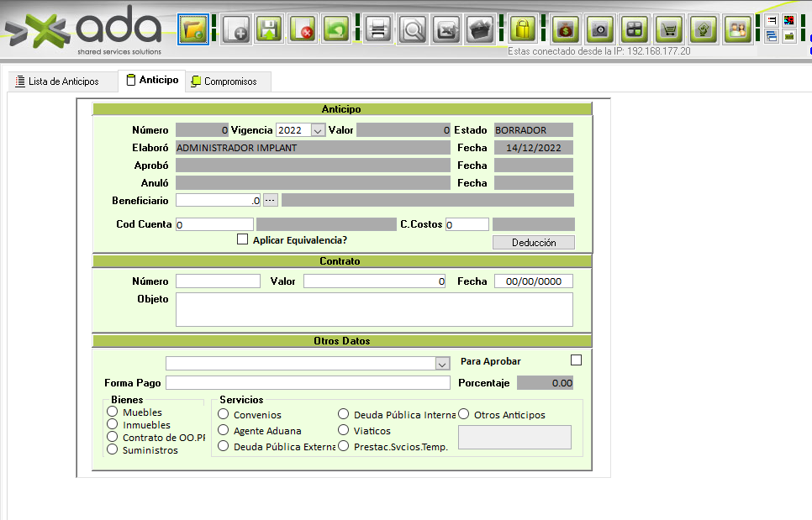Click the Contrato Objeto text area
This screenshot has height=520, width=812.
pos(374,309)
